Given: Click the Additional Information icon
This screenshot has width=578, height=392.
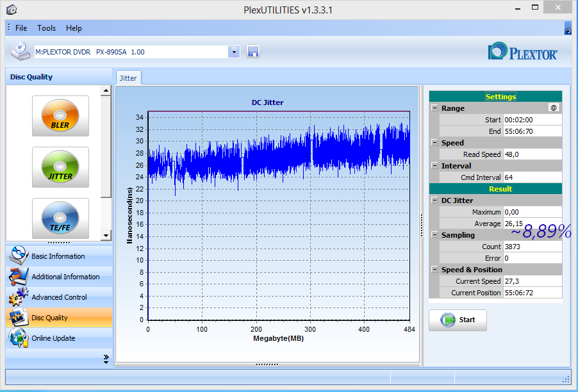Looking at the screenshot, I should (19, 276).
